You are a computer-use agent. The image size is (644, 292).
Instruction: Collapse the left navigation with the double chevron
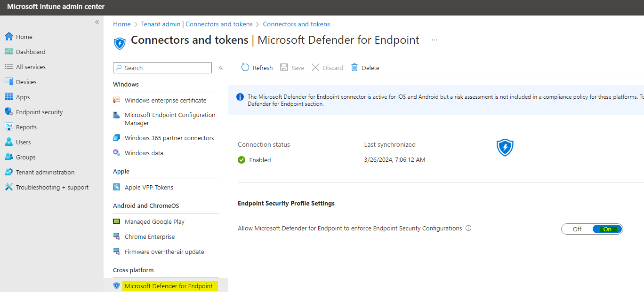pyautogui.click(x=97, y=22)
